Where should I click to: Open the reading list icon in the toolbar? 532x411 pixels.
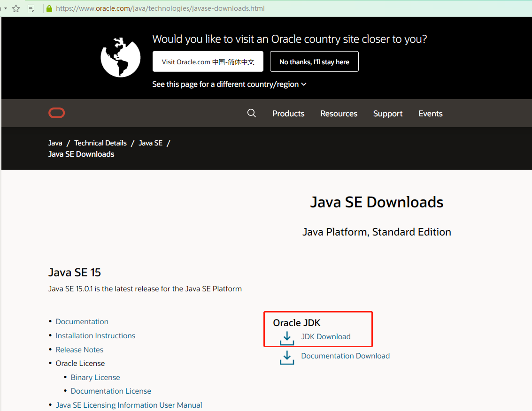[x=31, y=8]
